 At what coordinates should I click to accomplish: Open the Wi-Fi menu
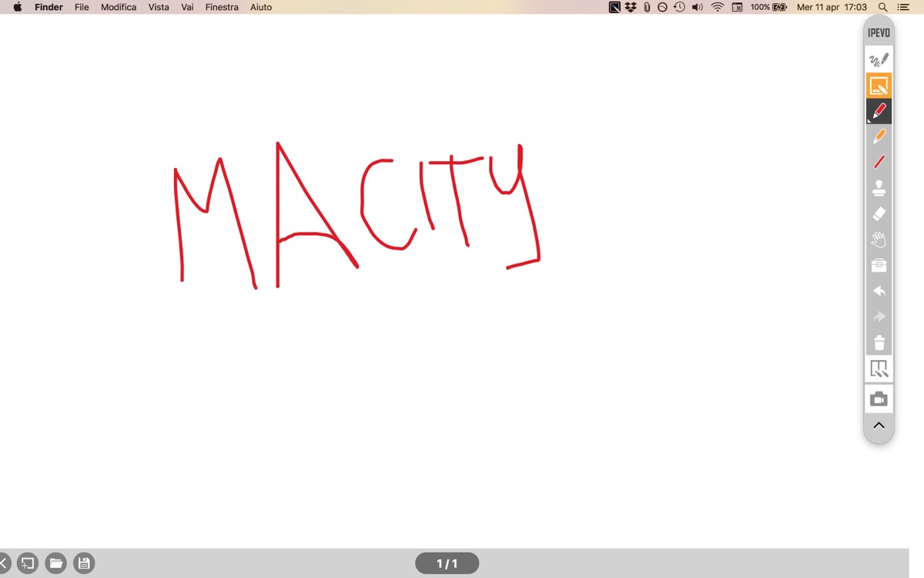pyautogui.click(x=718, y=7)
